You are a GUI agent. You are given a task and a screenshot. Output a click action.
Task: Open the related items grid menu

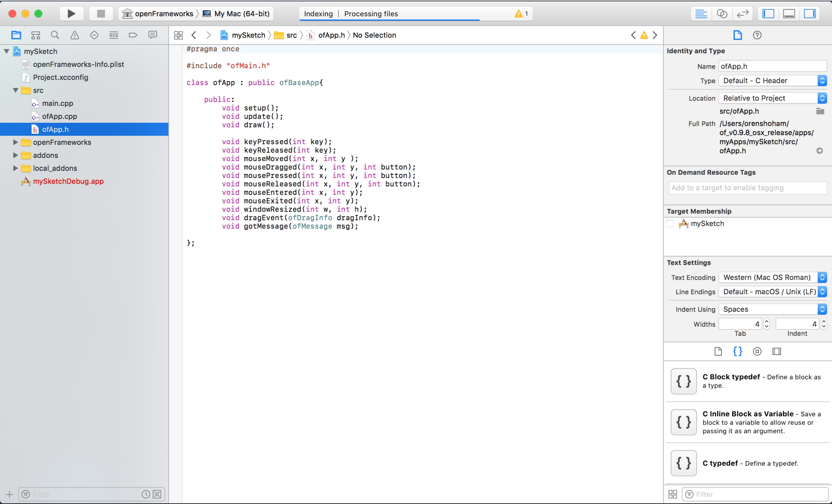178,35
